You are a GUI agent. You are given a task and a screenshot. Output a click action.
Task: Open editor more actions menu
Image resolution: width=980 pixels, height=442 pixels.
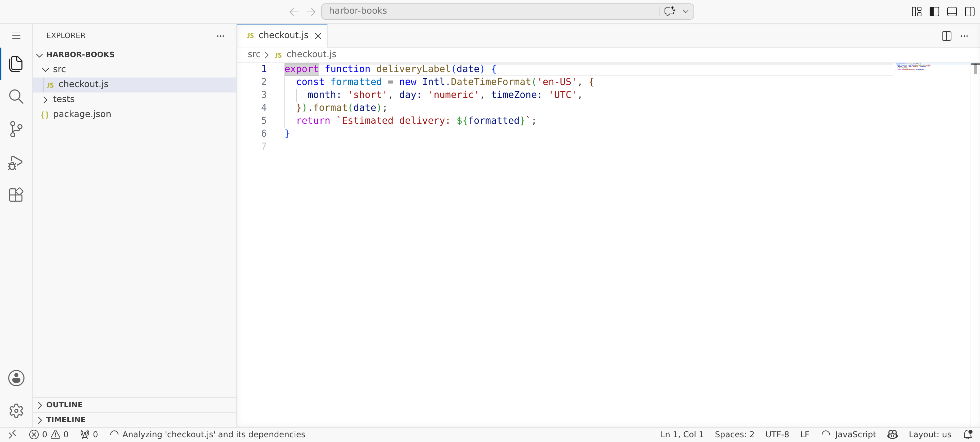point(964,36)
